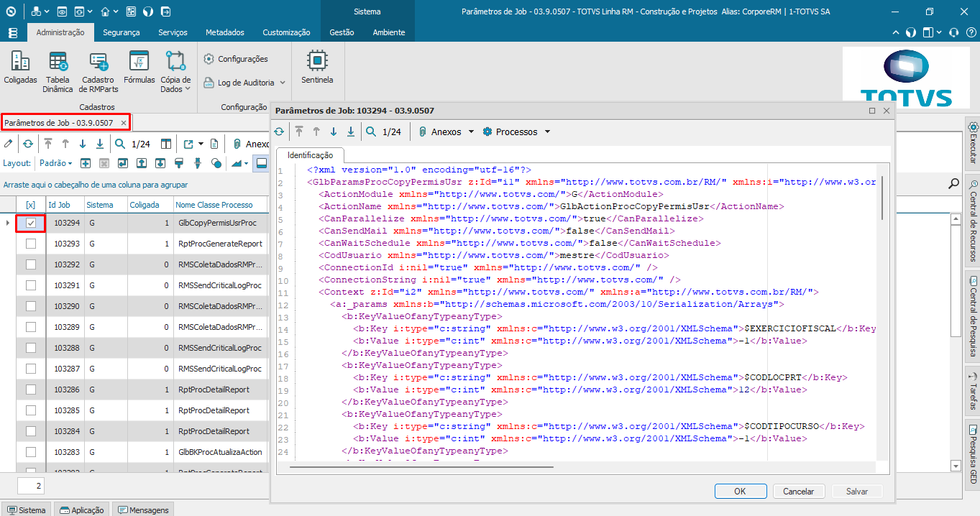Click the magnifier on the grid's right edge
Screen dimensions: 980x516
point(954,183)
